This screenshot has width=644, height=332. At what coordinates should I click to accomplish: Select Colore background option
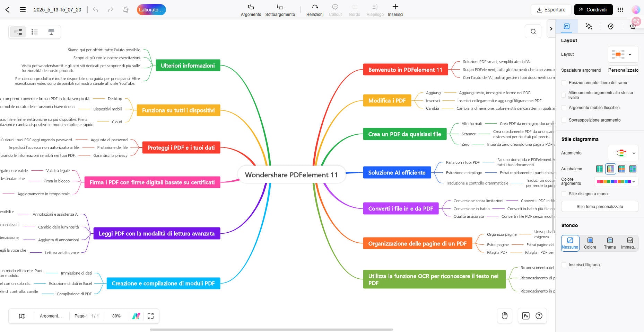click(590, 243)
